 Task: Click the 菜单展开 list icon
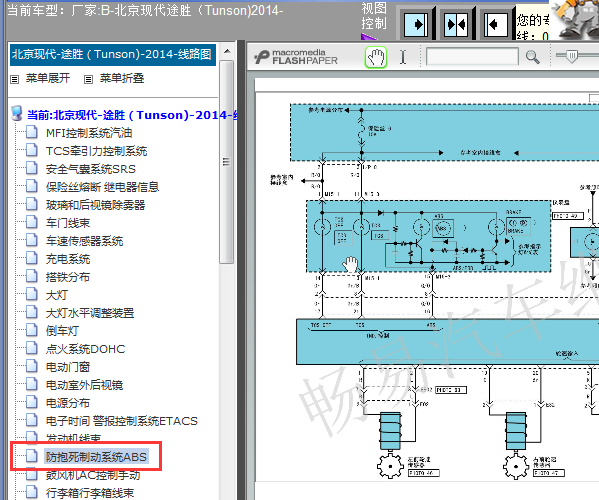click(15, 79)
